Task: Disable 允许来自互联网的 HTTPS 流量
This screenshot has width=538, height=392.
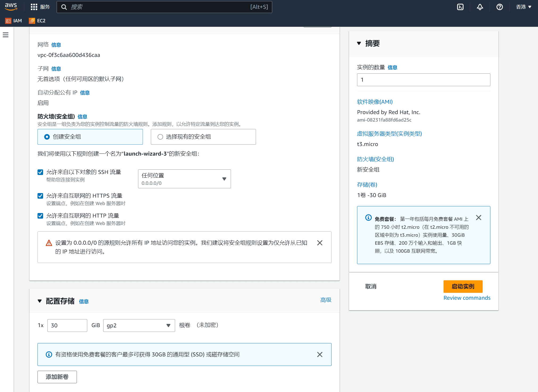Action: [40, 196]
